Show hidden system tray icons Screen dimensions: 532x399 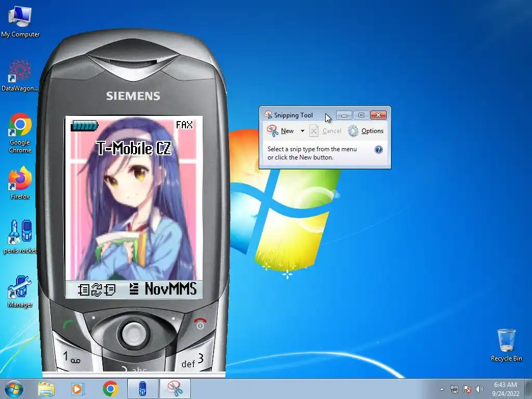pyautogui.click(x=442, y=389)
